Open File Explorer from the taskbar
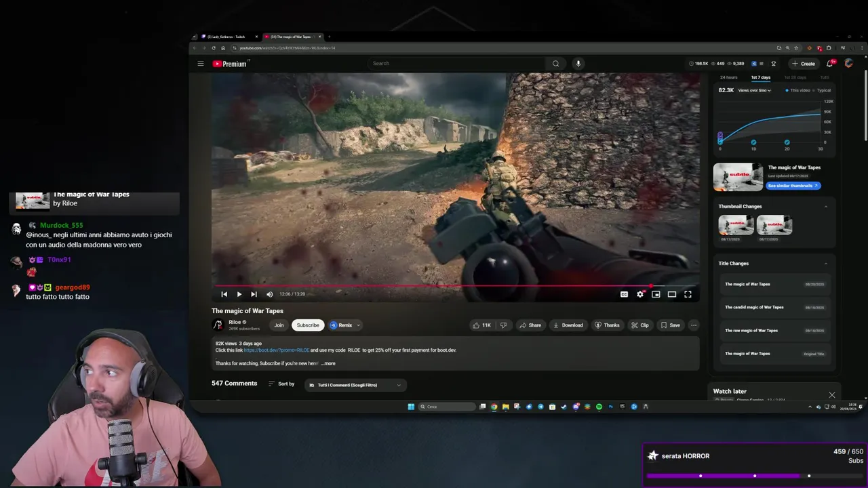Screen dimensions: 868x488 (x=505, y=407)
